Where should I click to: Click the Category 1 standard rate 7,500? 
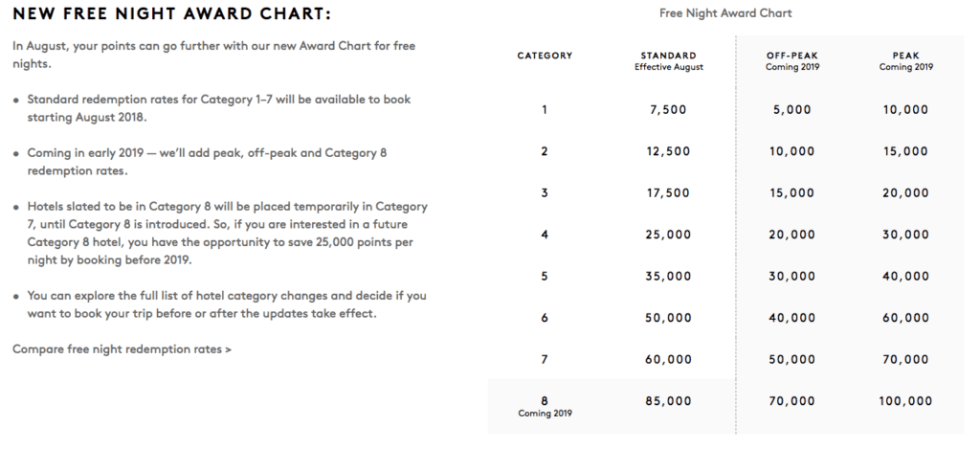click(x=666, y=110)
